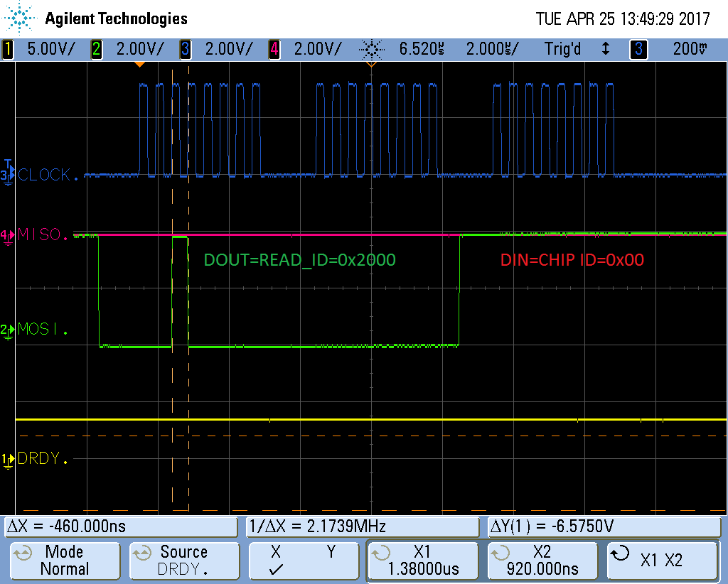
Task: Click the green DOUT=READ_ID=0x2000 annotation
Action: (x=300, y=260)
